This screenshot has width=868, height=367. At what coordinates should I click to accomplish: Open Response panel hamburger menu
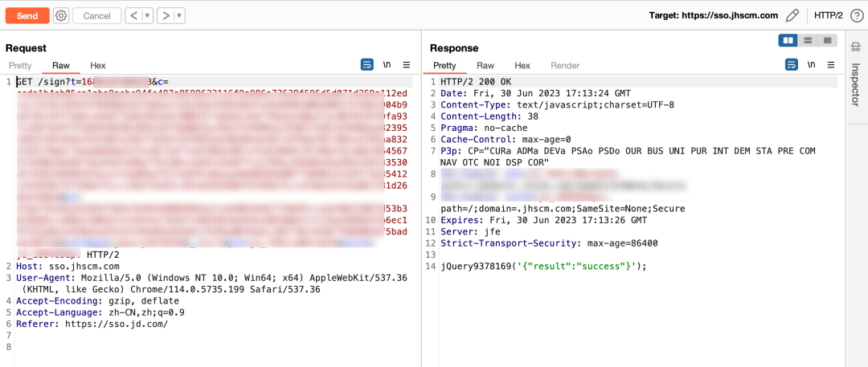[x=831, y=65]
